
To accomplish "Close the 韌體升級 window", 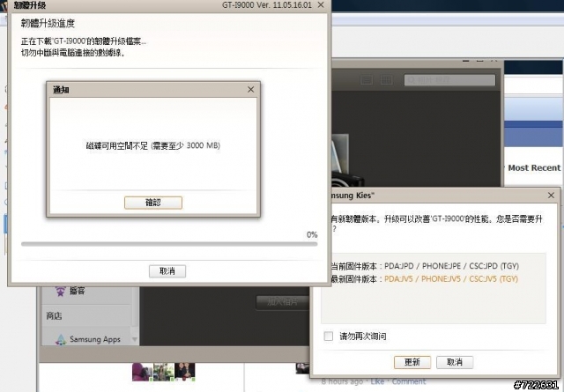I will click(321, 5).
